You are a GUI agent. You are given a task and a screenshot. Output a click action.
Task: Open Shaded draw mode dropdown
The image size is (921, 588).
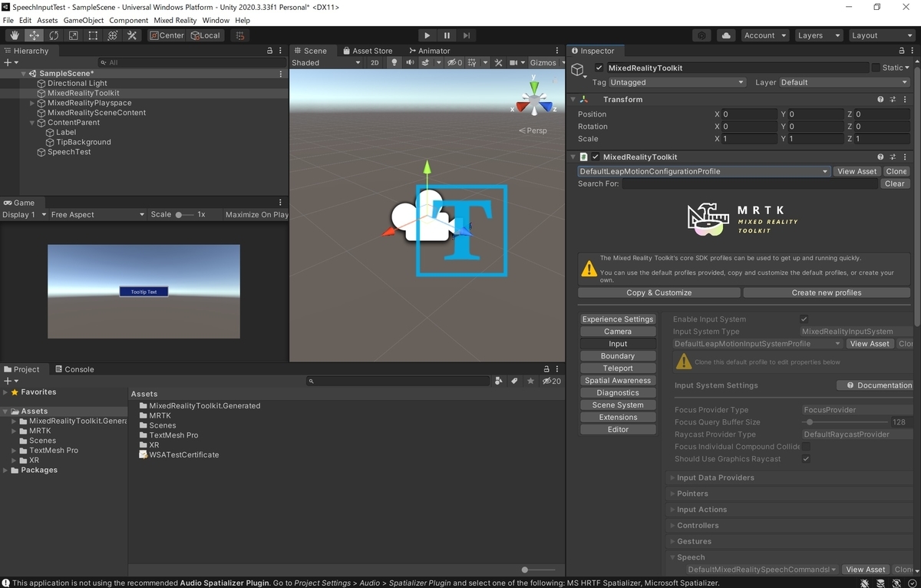(x=326, y=63)
